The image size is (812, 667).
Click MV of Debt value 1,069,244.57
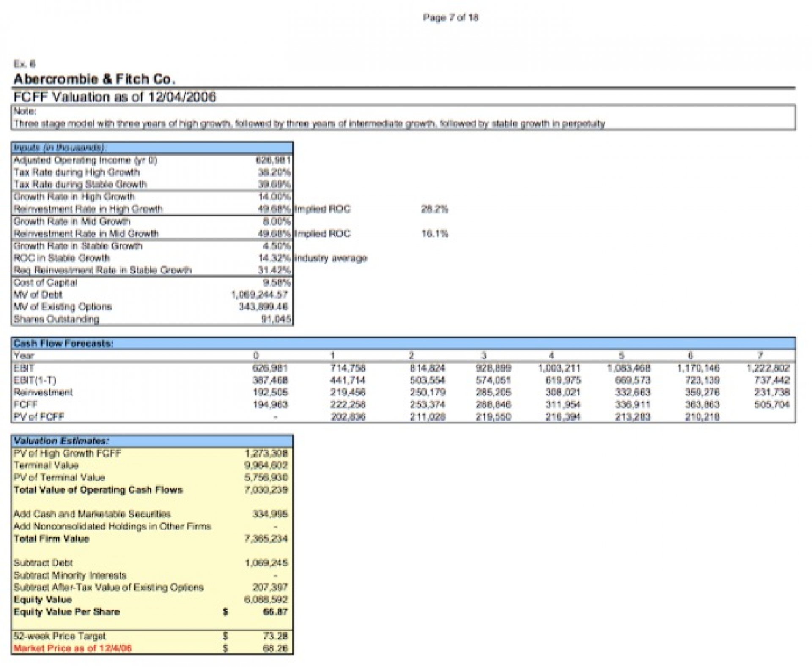pos(259,295)
